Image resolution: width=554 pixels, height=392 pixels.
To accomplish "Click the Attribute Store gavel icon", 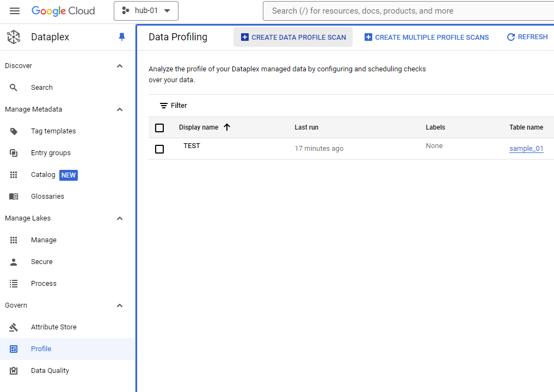I will (x=14, y=327).
